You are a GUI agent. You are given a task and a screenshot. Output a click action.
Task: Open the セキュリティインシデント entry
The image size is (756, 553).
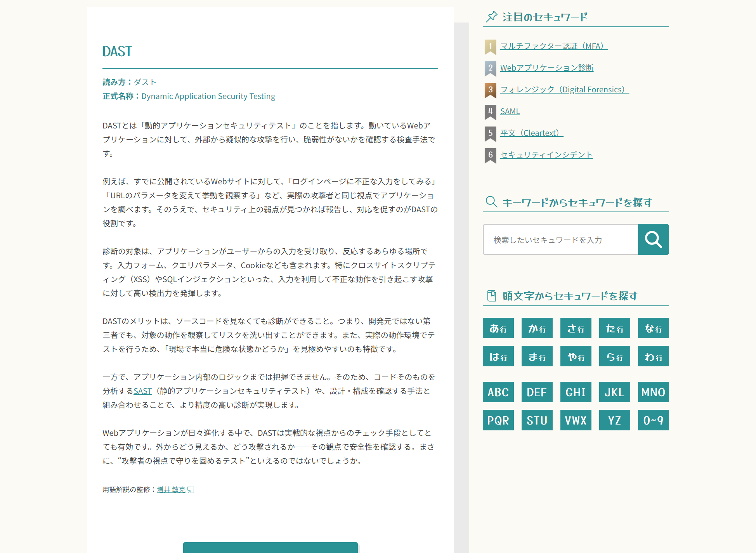tap(546, 154)
